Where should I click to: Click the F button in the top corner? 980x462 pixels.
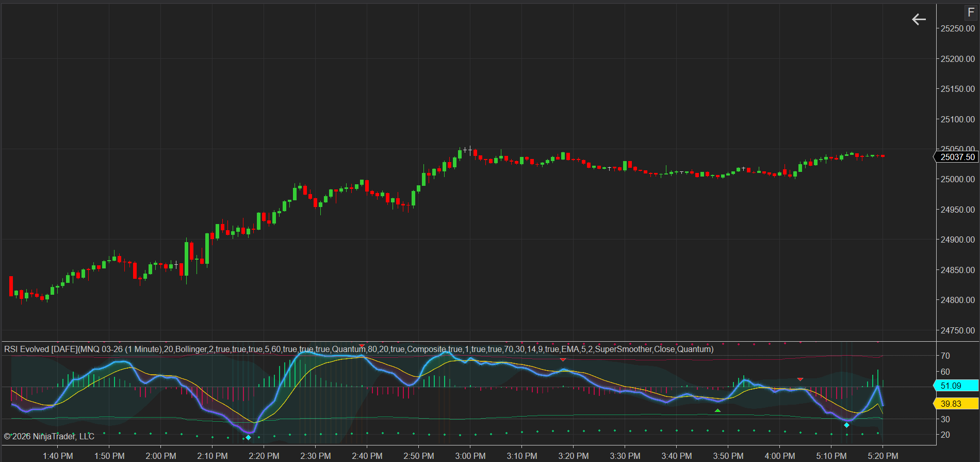coord(971,12)
